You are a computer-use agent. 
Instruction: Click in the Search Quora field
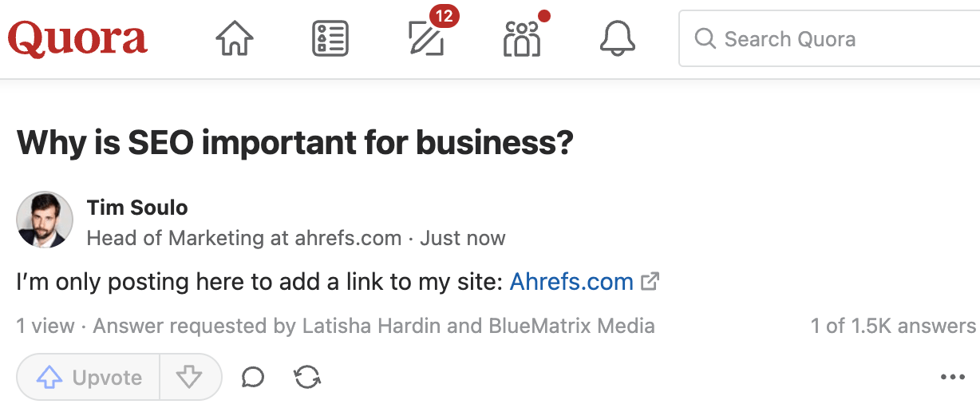click(830, 38)
